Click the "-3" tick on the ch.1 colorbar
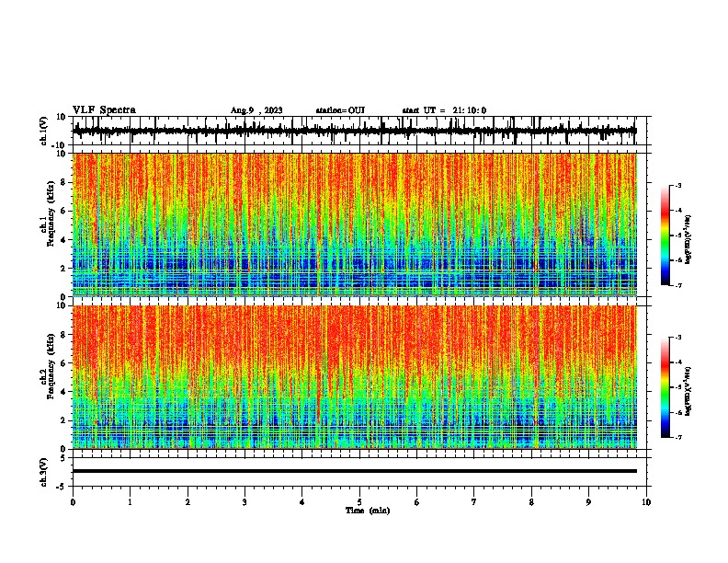 click(677, 185)
